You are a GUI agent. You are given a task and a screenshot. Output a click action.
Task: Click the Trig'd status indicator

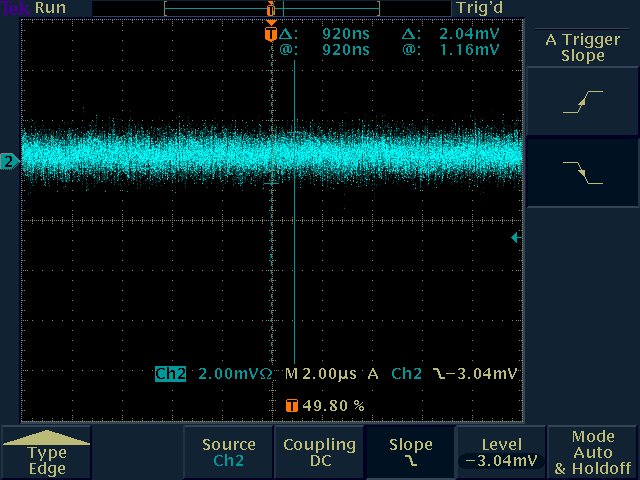pyautogui.click(x=480, y=8)
